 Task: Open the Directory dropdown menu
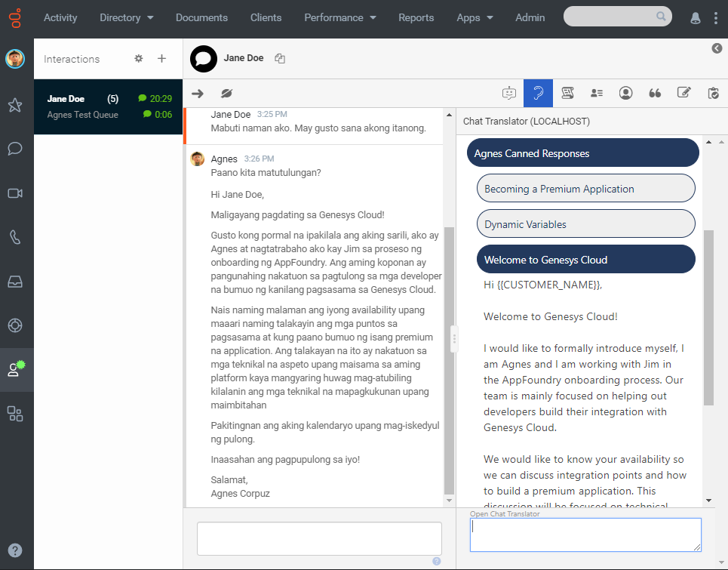click(x=126, y=17)
